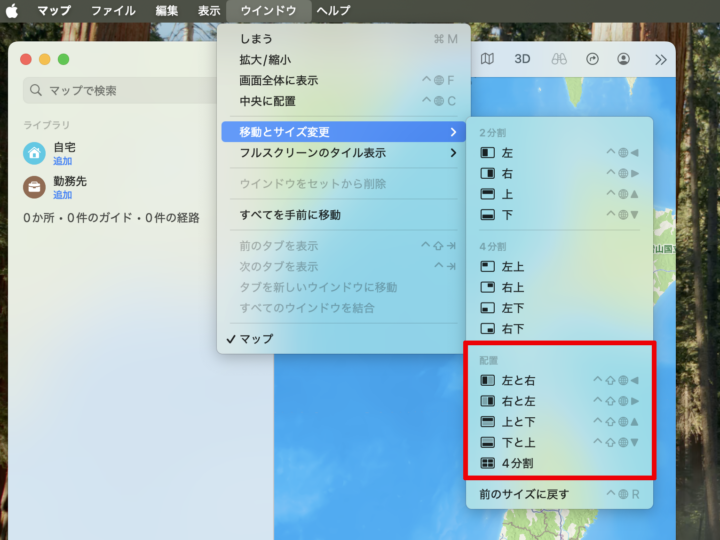Open the 表示 menu
The image size is (720, 540).
[x=209, y=10]
